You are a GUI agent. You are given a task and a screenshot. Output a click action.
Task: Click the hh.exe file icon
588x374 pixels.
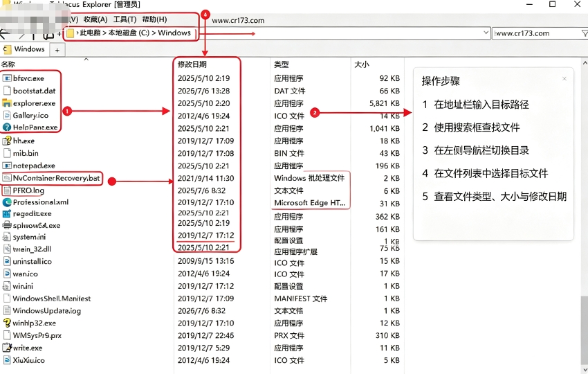click(7, 141)
